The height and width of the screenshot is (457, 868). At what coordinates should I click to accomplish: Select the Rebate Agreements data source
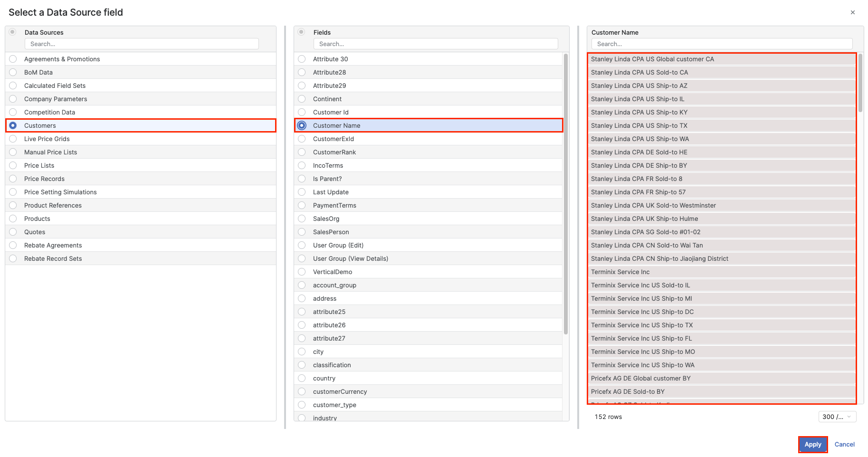point(13,245)
